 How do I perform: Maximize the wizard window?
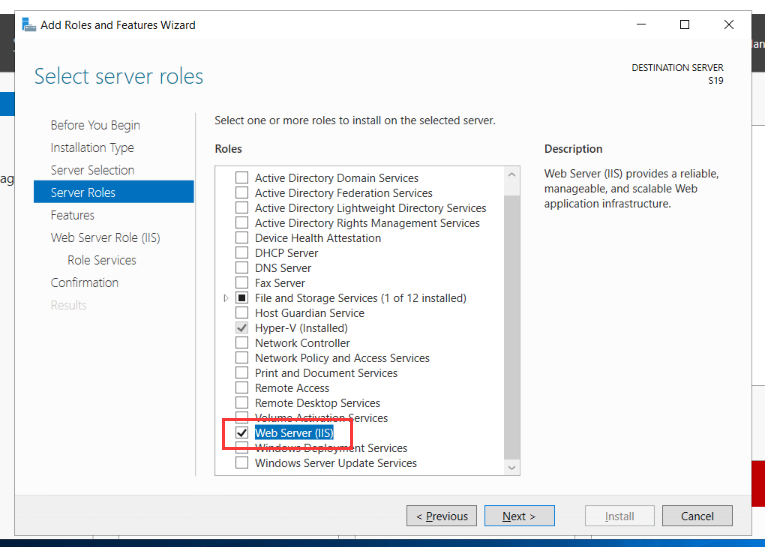(684, 24)
